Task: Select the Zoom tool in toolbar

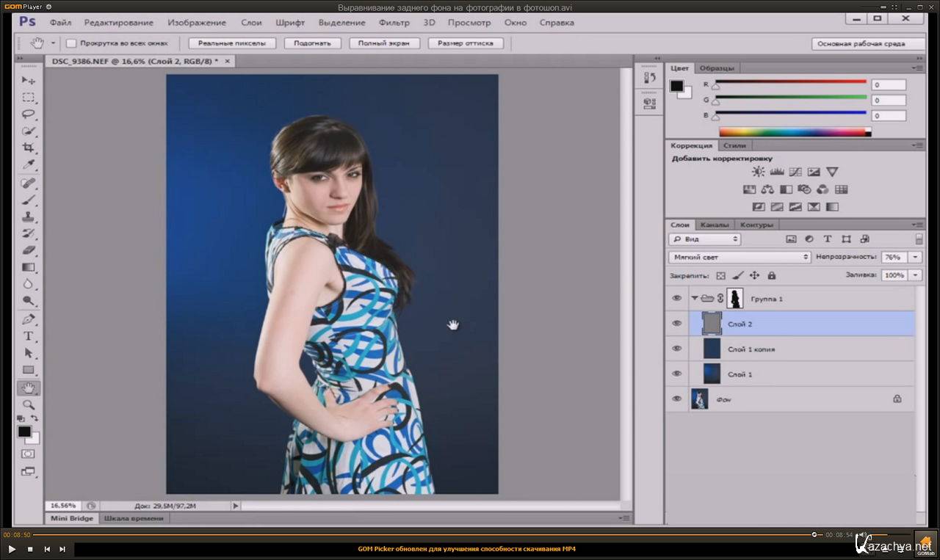Action: point(28,404)
